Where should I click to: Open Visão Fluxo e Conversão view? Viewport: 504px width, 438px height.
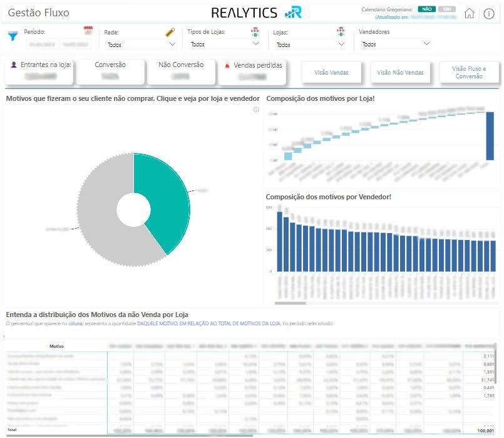tap(468, 73)
